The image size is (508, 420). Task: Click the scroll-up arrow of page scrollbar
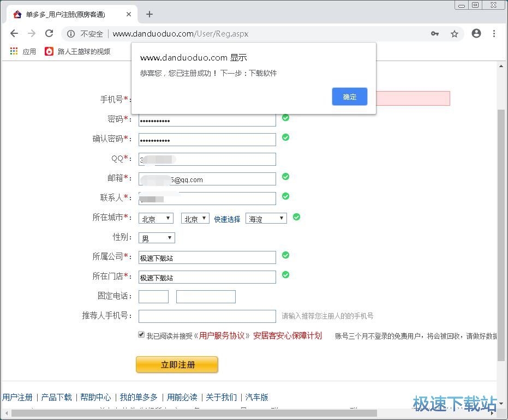click(501, 66)
